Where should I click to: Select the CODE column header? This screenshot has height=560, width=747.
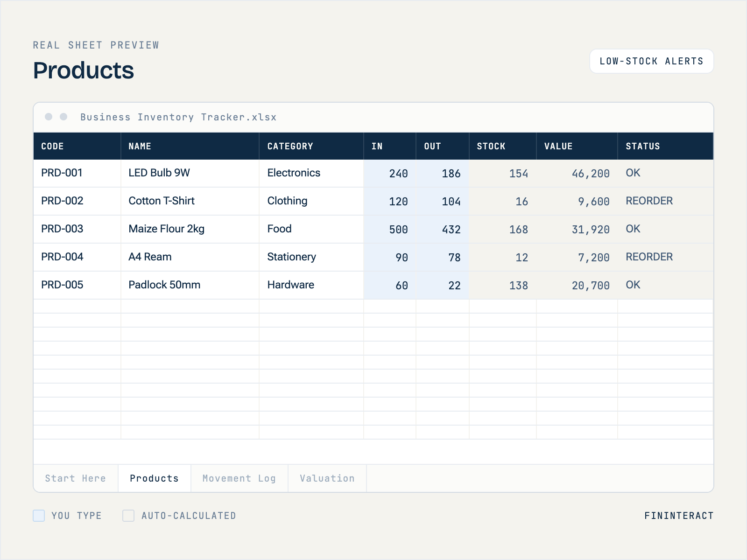[x=77, y=146]
